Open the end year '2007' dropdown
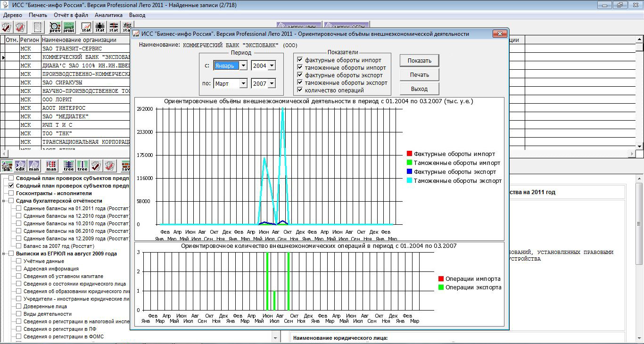Image resolution: width=644 pixels, height=344 pixels. pyautogui.click(x=272, y=84)
